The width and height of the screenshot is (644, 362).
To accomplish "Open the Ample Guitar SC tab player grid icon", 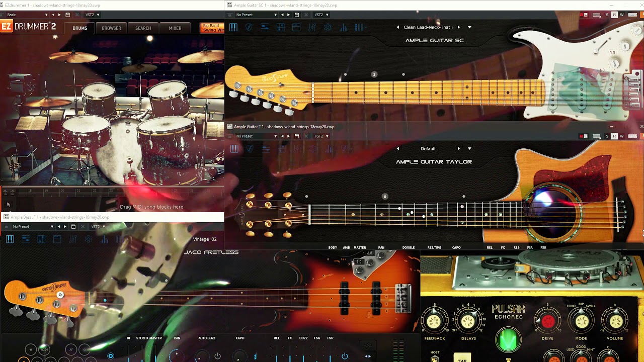I will point(281,28).
